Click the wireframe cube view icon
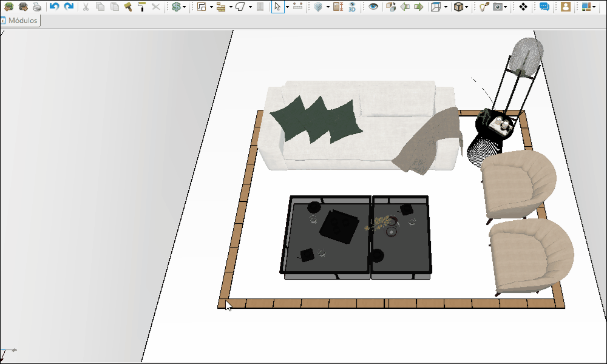 tap(436, 7)
